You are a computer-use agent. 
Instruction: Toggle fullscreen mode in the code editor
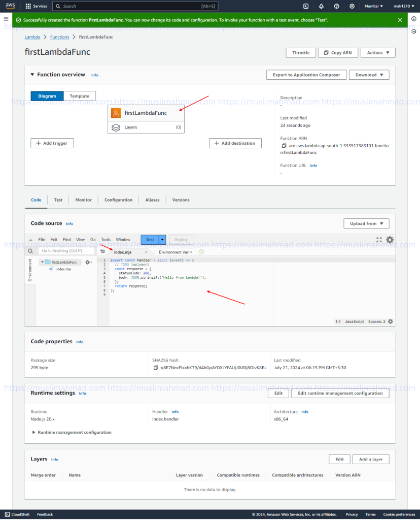[x=379, y=240]
